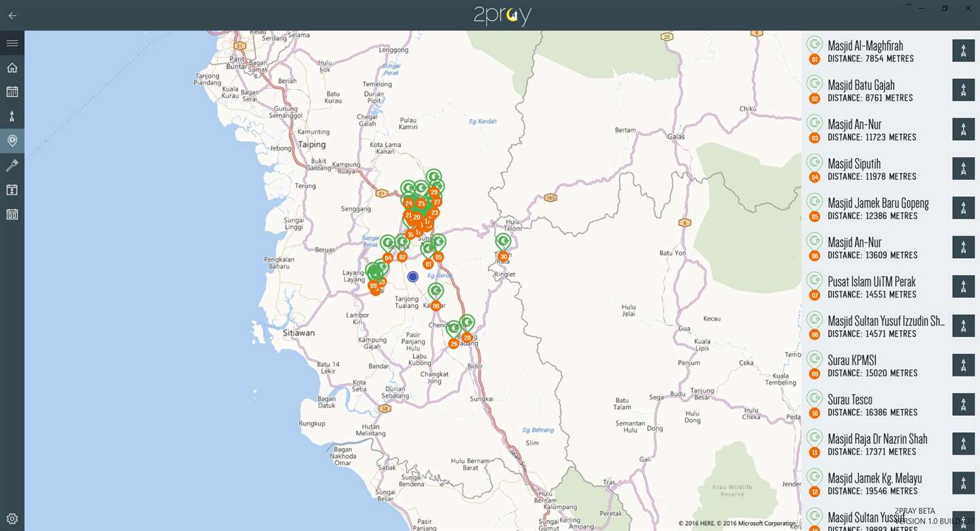Start directions to Masjid An-Nur at 11723 metres
980x531 pixels.
[x=963, y=129]
